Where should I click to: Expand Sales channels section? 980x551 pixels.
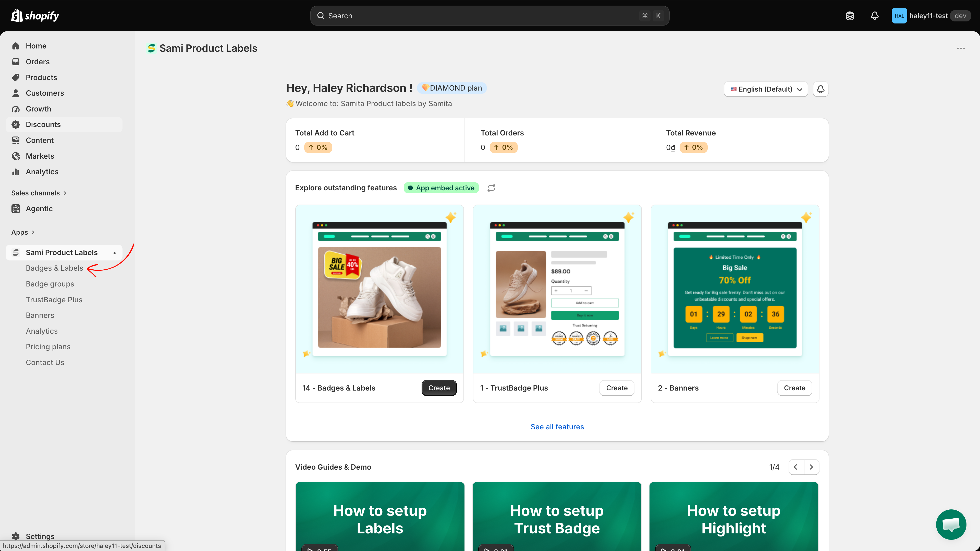(x=39, y=193)
